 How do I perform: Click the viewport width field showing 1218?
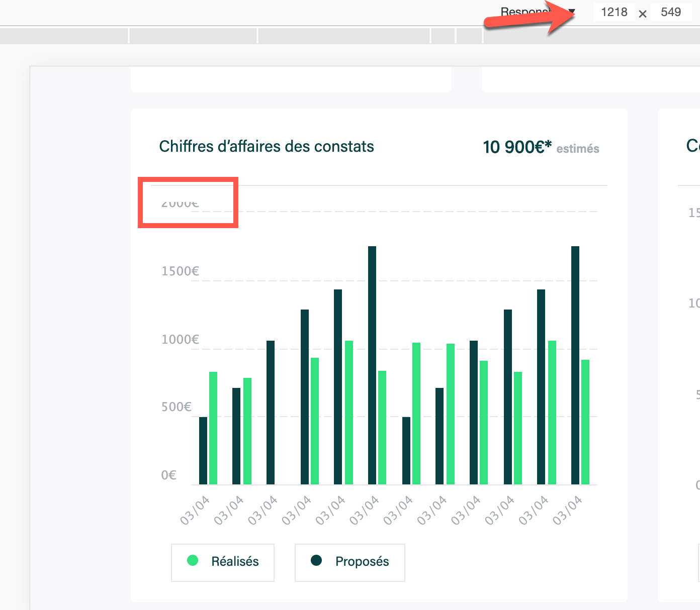click(x=614, y=12)
